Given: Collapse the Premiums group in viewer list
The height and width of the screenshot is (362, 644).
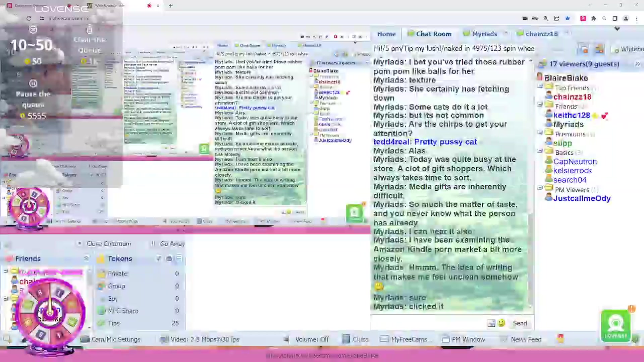Looking at the screenshot, I should [x=540, y=132].
